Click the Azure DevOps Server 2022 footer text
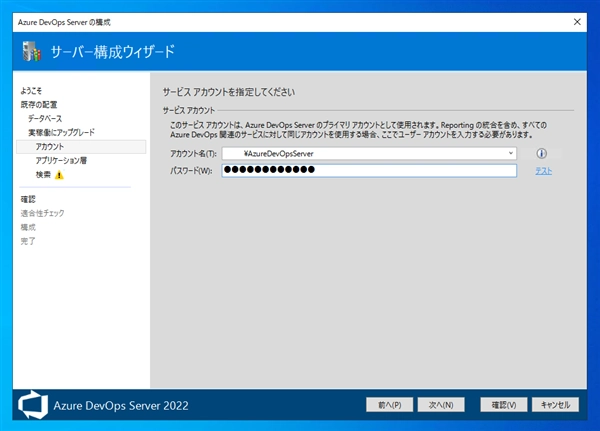This screenshot has width=600, height=431. coord(121,405)
